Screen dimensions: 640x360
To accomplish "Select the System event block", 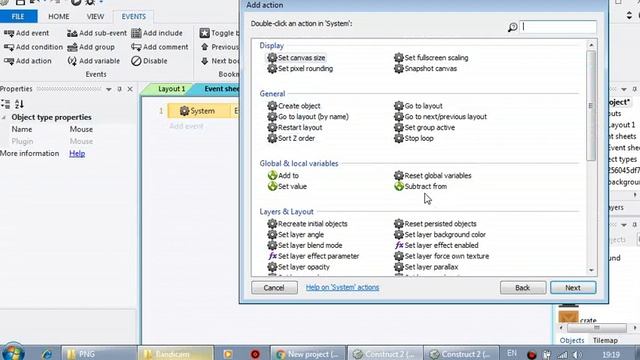I will pyautogui.click(x=198, y=111).
